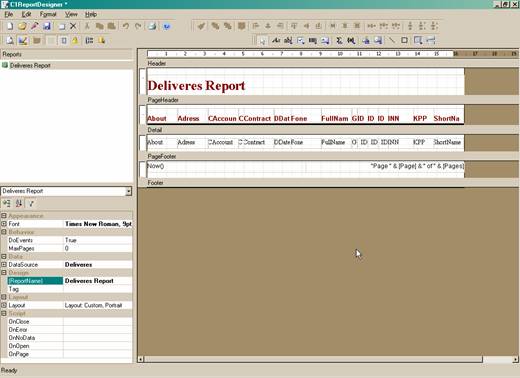520x378 pixels.
Task: Select Deliveres Report in Reports list
Action: tap(30, 66)
